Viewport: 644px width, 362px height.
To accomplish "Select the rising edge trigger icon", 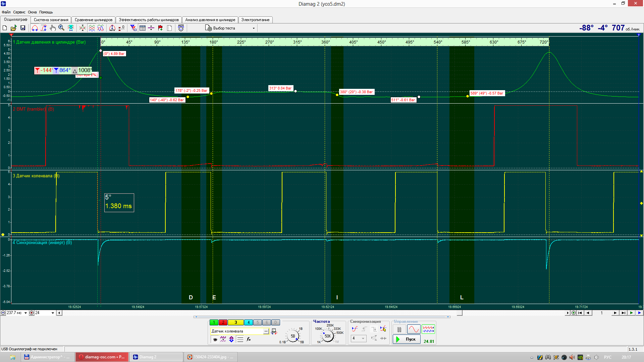I will pyautogui.click(x=364, y=329).
